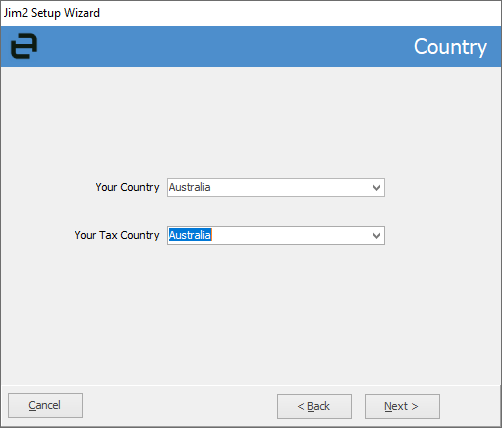Go to previous step with Back button
This screenshot has height=428, width=502.
(314, 406)
